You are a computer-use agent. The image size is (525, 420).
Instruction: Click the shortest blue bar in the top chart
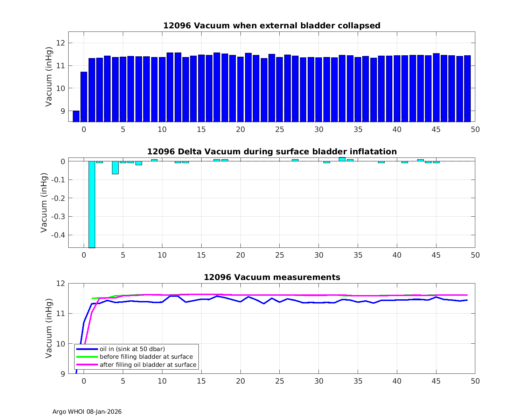76,116
